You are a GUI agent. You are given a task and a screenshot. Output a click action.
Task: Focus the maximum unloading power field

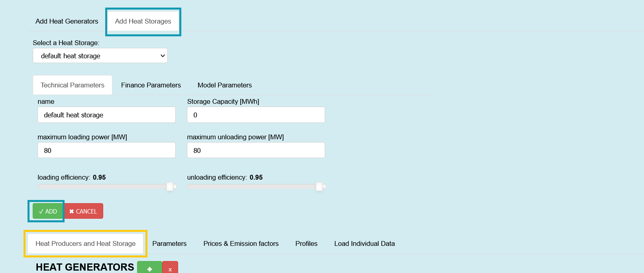256,150
